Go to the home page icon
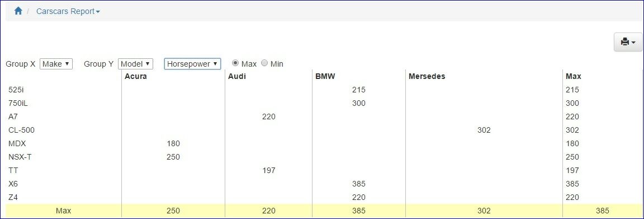644x219 pixels. click(18, 11)
